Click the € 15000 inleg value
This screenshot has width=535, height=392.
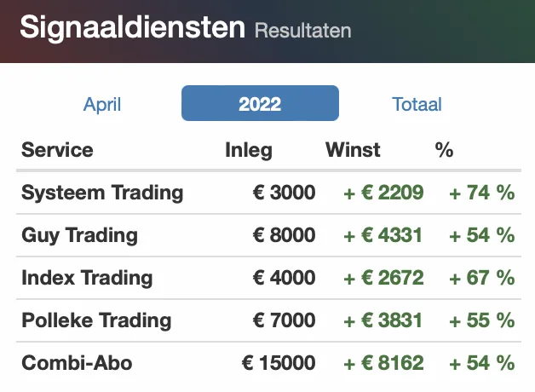(x=279, y=363)
